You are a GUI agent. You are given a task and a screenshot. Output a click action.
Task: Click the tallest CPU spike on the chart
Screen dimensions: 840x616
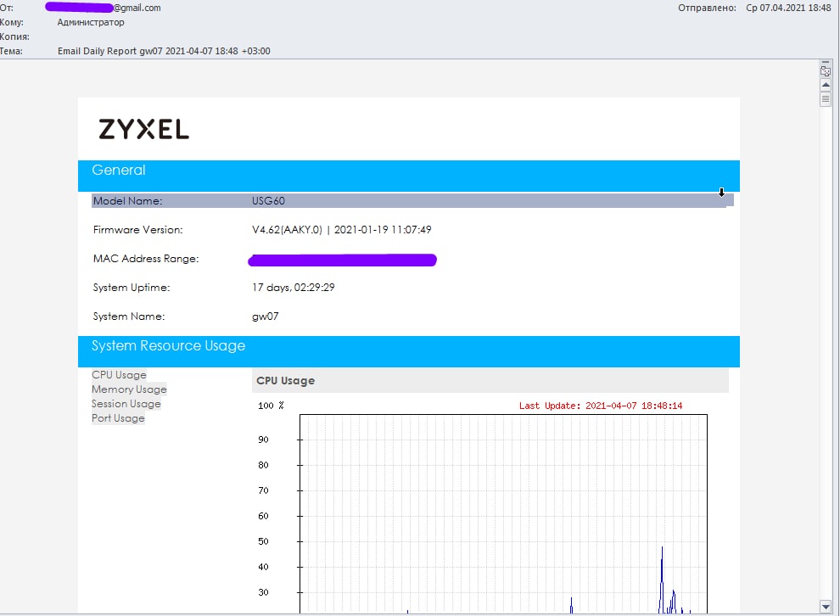(x=662, y=579)
